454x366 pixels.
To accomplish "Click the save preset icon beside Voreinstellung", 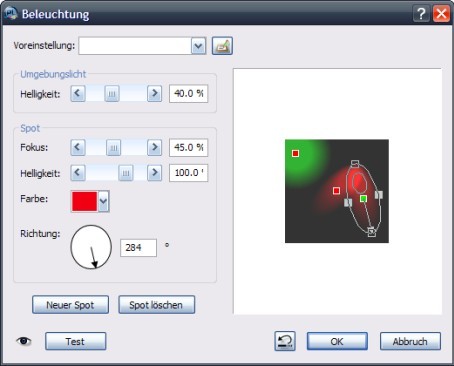I will [222, 46].
